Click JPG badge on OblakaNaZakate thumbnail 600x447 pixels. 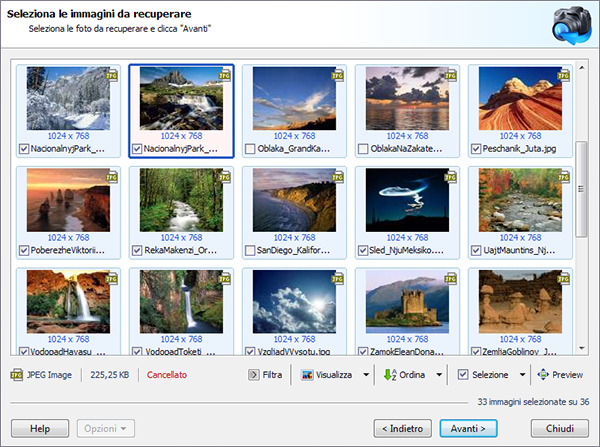pos(451,75)
